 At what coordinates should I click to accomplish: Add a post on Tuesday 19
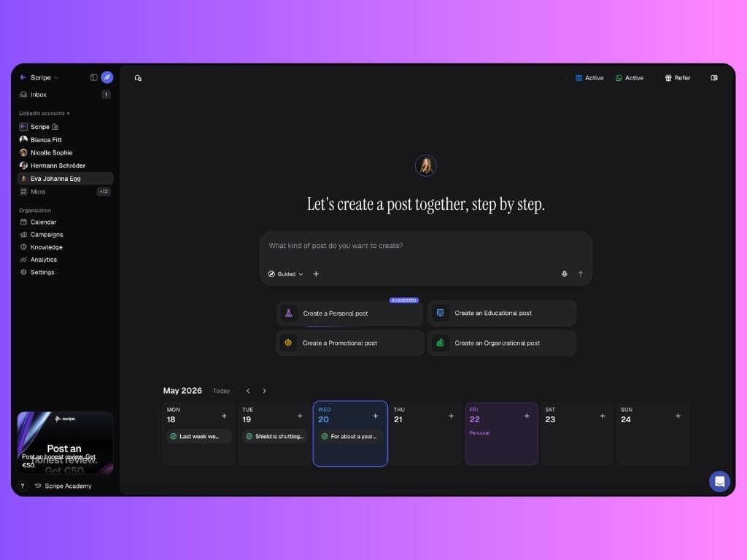point(300,416)
